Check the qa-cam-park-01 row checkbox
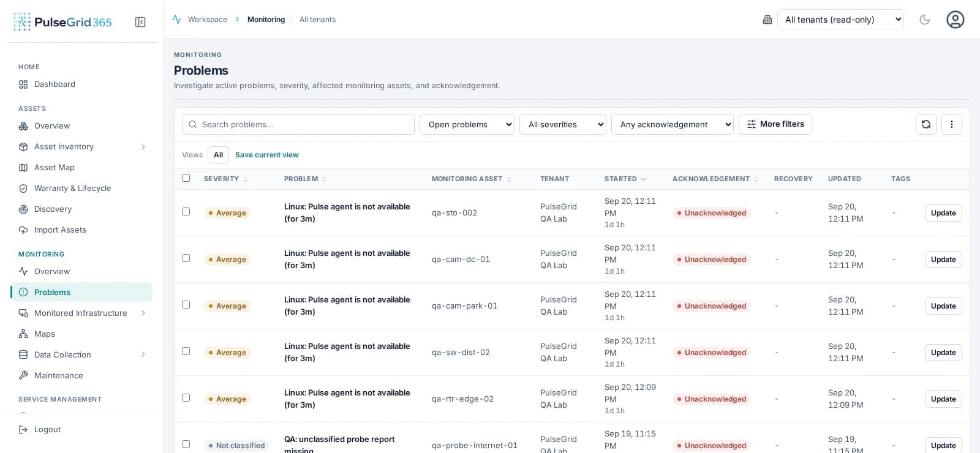The height and width of the screenshot is (453, 980). pyautogui.click(x=186, y=305)
